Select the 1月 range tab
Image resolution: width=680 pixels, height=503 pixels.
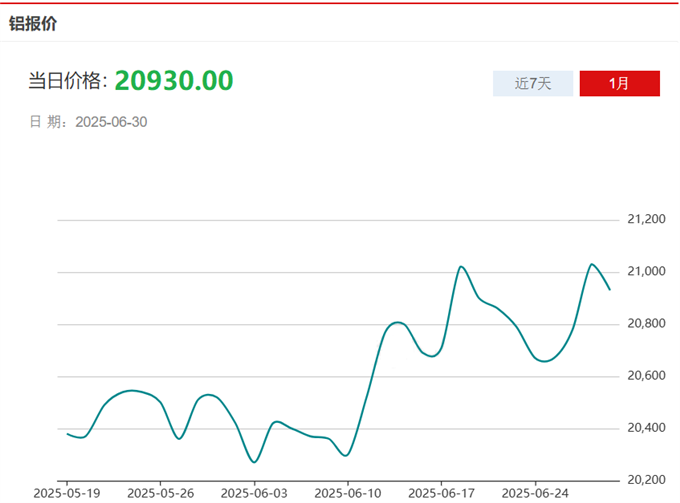(619, 84)
